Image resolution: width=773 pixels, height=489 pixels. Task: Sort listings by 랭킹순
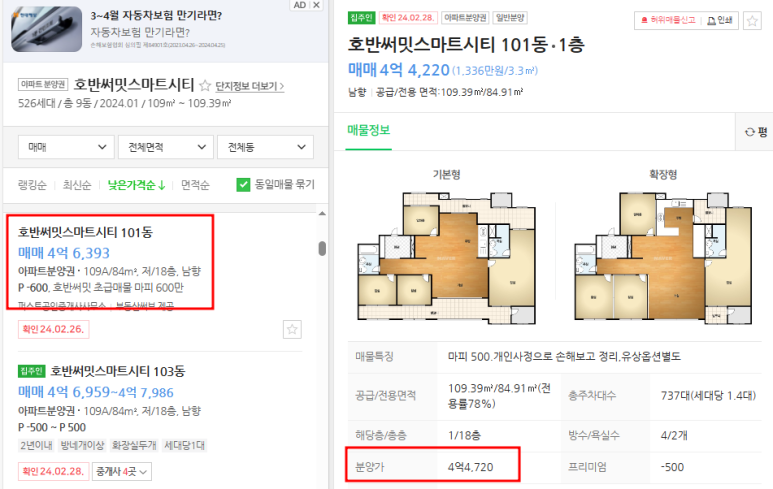tap(32, 185)
